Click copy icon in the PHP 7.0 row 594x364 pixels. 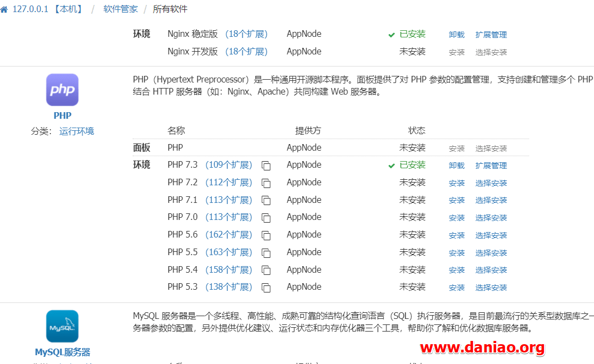(x=266, y=218)
